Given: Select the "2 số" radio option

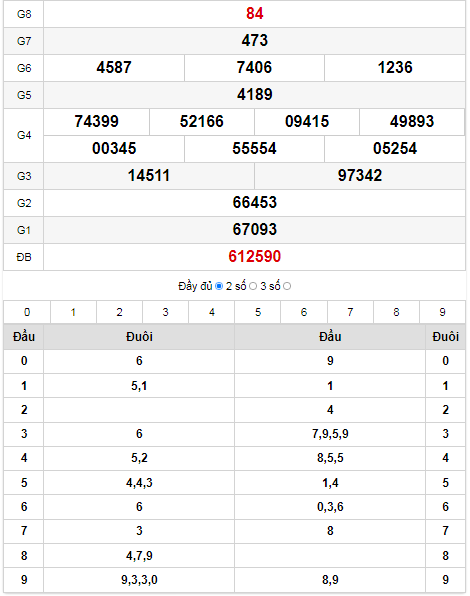Looking at the screenshot, I should [x=253, y=286].
